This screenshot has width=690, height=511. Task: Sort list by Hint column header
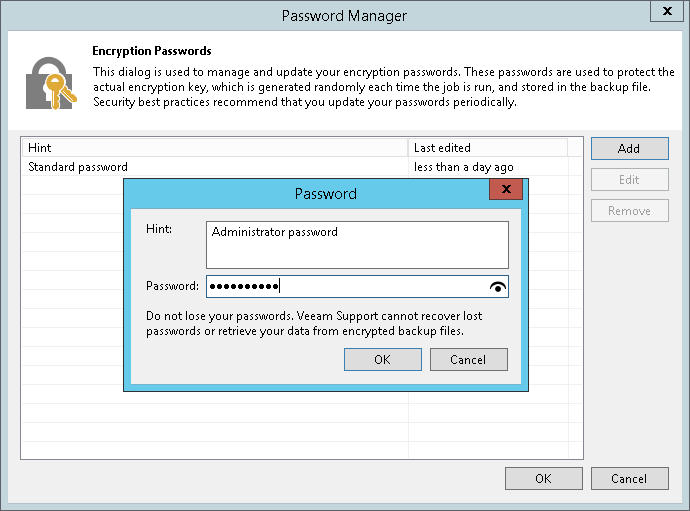click(215, 148)
